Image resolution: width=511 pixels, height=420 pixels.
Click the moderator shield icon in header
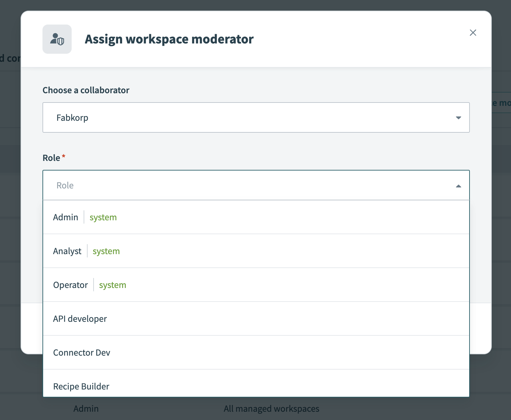click(57, 39)
